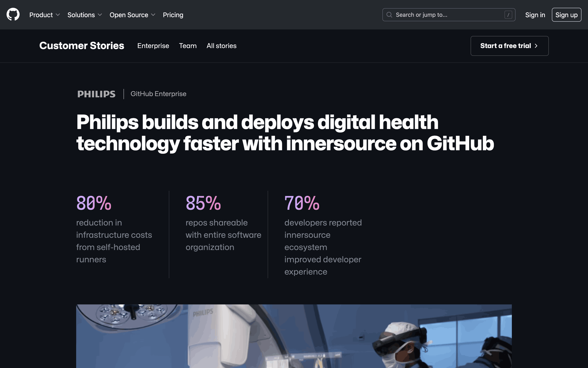This screenshot has height=368, width=588.
Task: Start a free trial
Action: point(509,46)
